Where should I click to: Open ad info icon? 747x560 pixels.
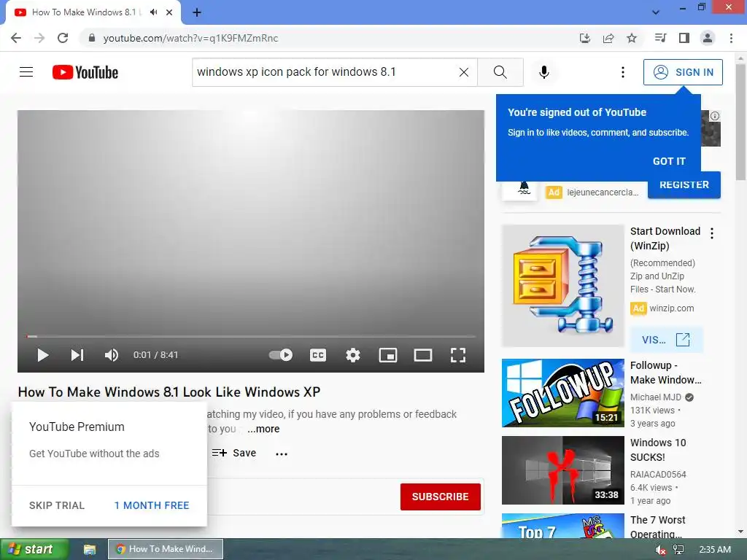coord(715,116)
